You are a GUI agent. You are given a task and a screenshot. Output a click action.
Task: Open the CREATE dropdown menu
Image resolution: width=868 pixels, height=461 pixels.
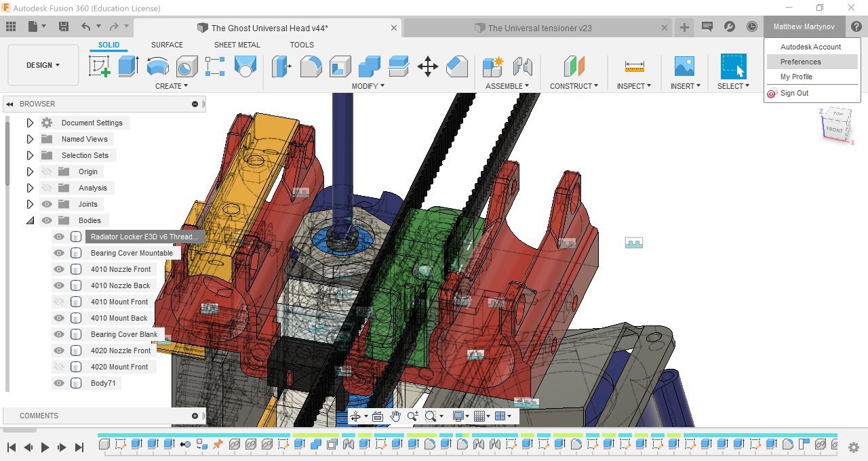tap(172, 86)
